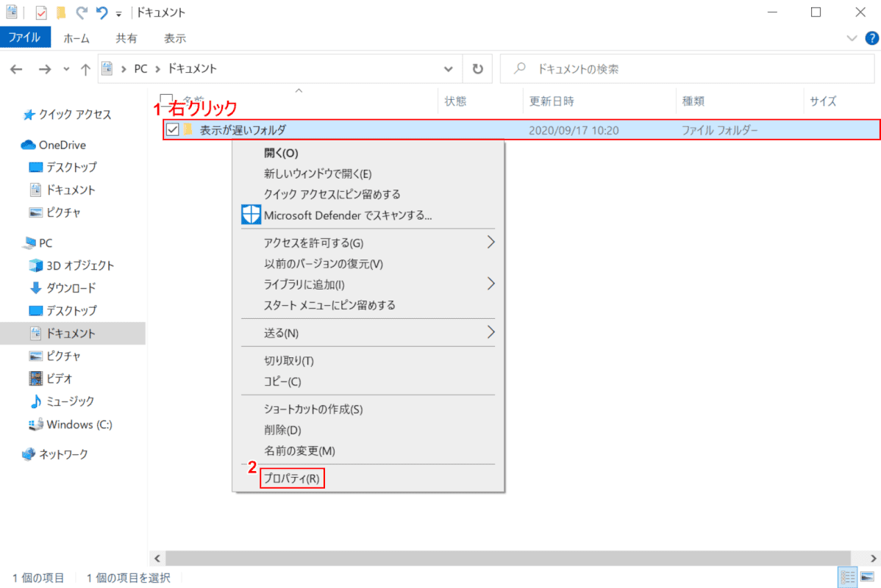Select ビデオ in the navigation pane

click(51, 379)
